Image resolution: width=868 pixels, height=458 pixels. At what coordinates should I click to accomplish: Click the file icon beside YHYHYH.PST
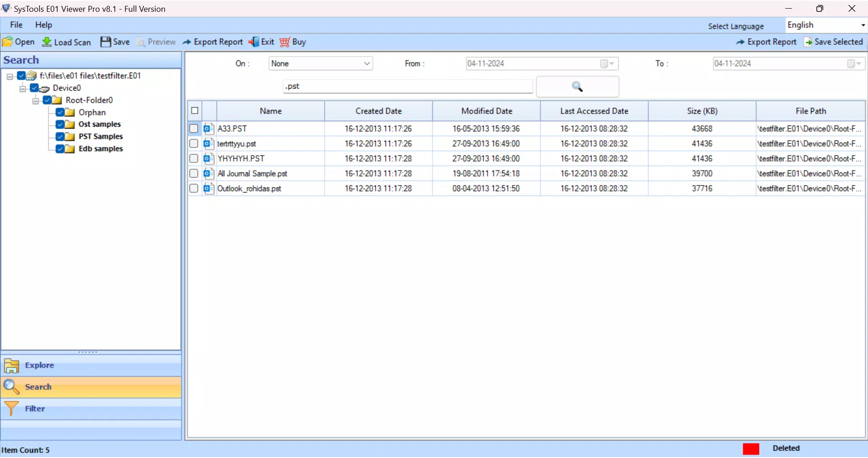pyautogui.click(x=209, y=158)
